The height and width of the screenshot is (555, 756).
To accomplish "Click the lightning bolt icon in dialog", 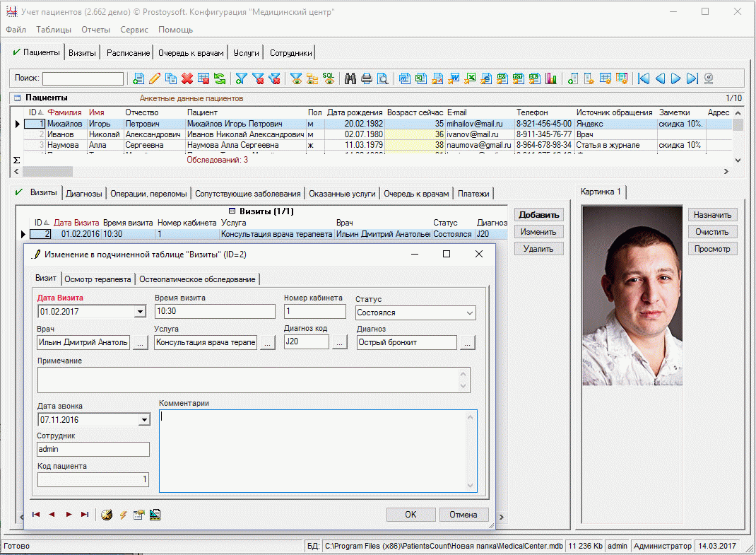I will coord(123,515).
